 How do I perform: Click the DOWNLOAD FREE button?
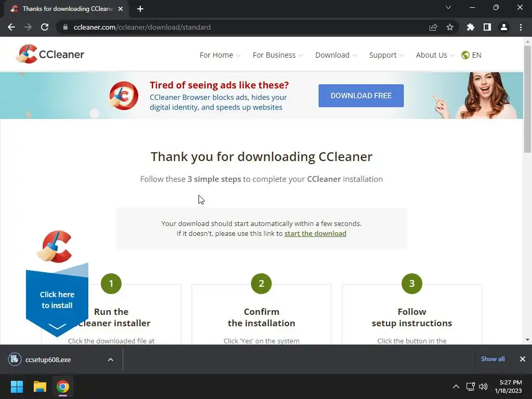coord(361,96)
